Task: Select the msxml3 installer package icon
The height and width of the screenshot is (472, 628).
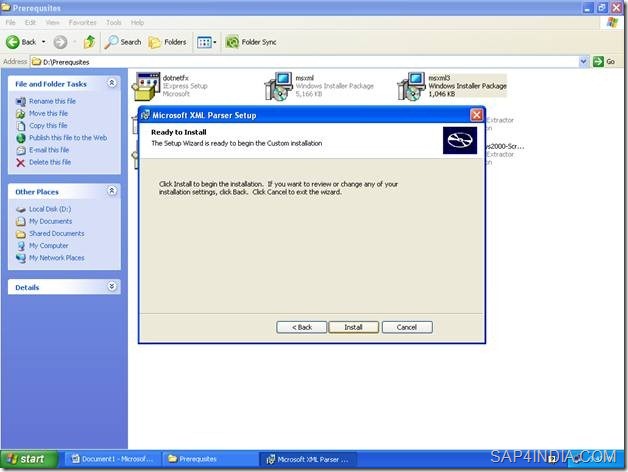Action: 411,86
